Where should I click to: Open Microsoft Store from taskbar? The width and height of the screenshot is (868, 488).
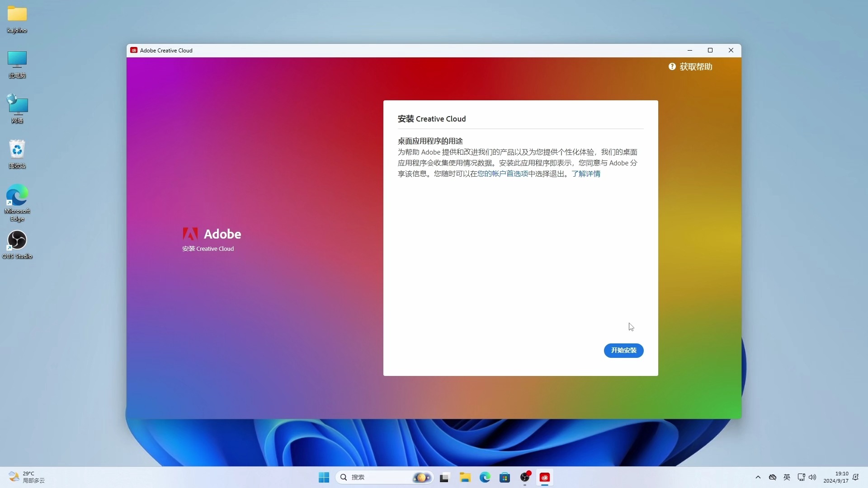tap(505, 477)
